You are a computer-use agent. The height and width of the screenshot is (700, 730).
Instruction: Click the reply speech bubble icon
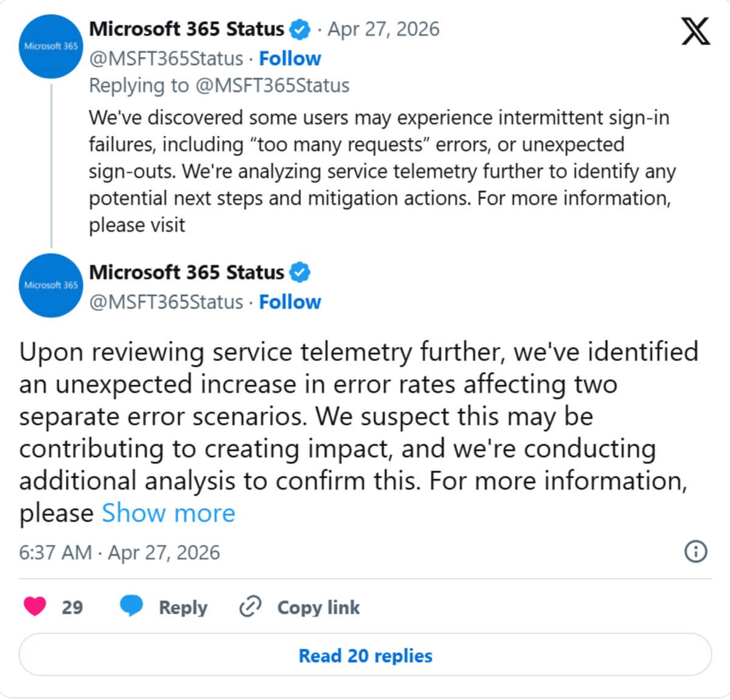(131, 606)
